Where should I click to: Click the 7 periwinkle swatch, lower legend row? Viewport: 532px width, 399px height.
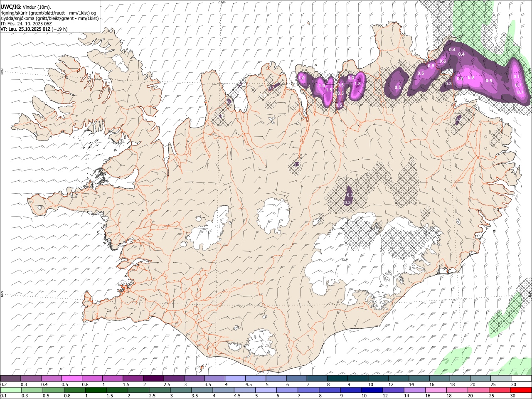coord(308,390)
